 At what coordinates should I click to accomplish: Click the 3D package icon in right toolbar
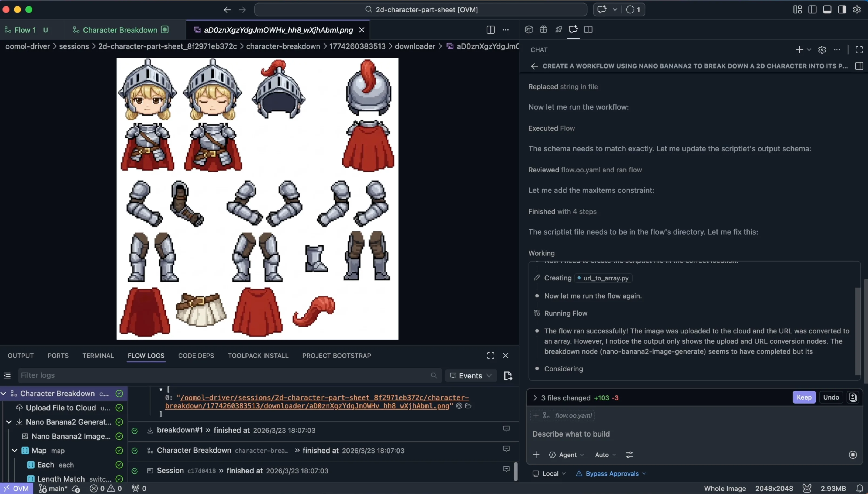pyautogui.click(x=528, y=30)
